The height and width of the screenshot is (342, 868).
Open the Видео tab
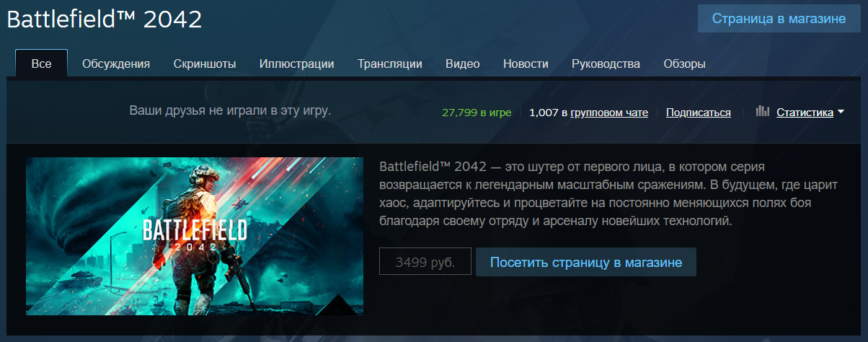click(x=463, y=63)
